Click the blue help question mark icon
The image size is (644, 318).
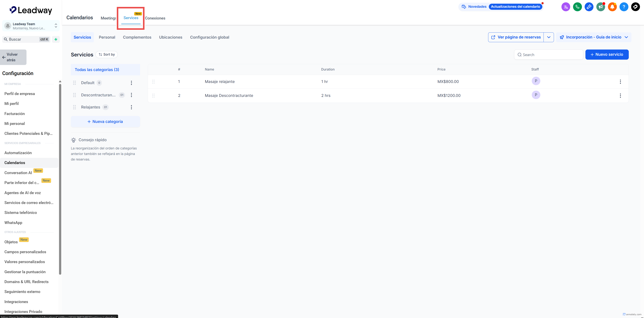point(624,7)
